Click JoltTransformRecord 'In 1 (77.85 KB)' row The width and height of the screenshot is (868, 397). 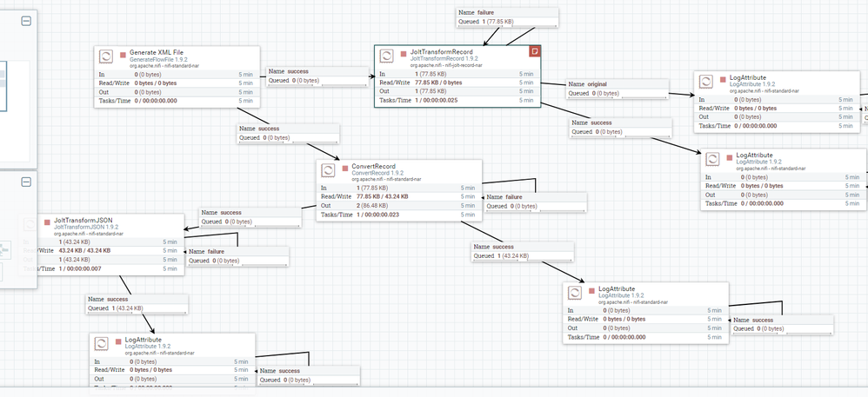(457, 74)
